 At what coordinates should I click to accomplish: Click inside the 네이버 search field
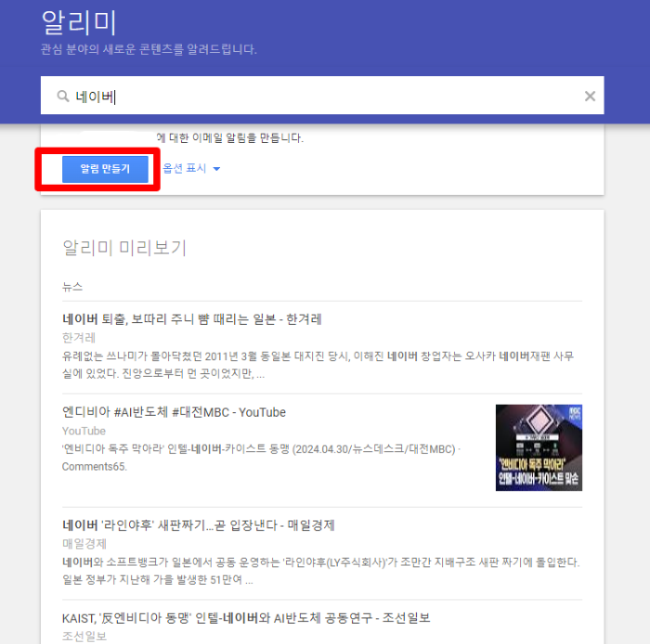(322, 96)
